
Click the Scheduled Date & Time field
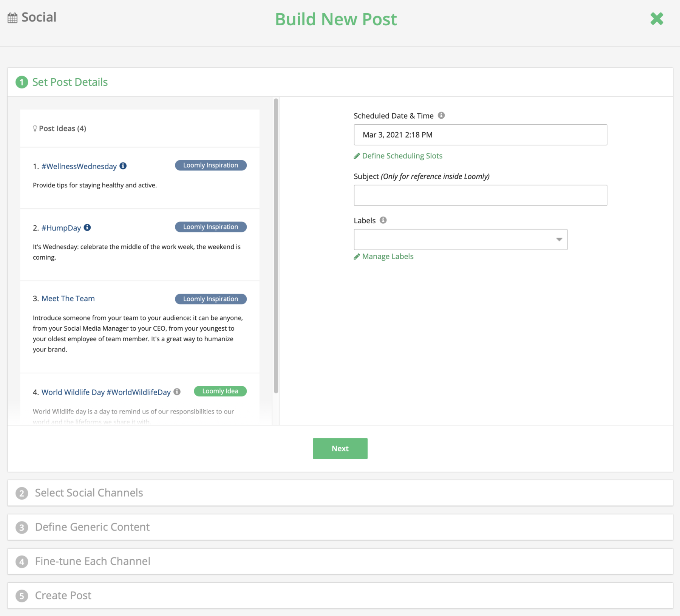pos(480,135)
